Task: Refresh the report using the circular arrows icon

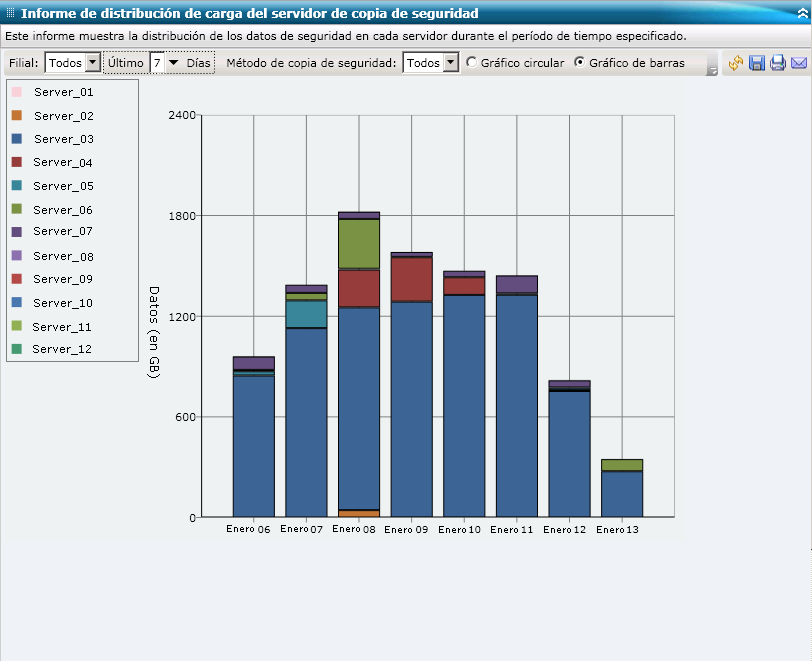Action: [x=737, y=62]
